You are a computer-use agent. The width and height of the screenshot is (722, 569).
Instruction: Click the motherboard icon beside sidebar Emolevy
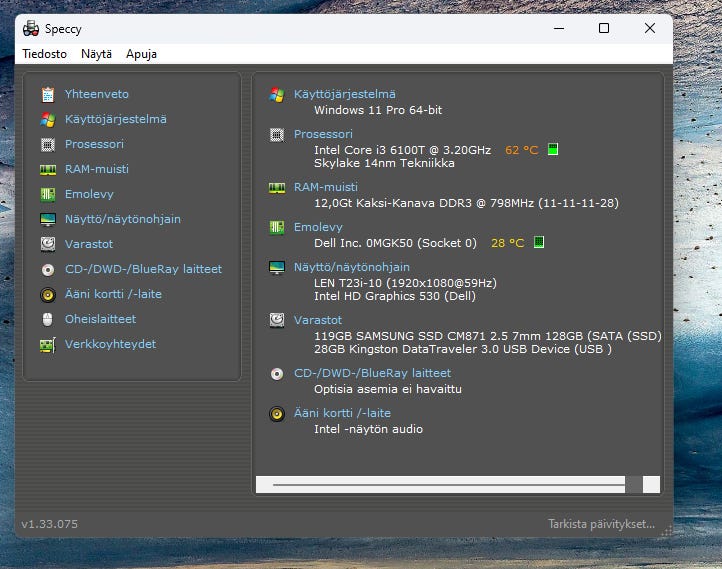click(x=47, y=194)
